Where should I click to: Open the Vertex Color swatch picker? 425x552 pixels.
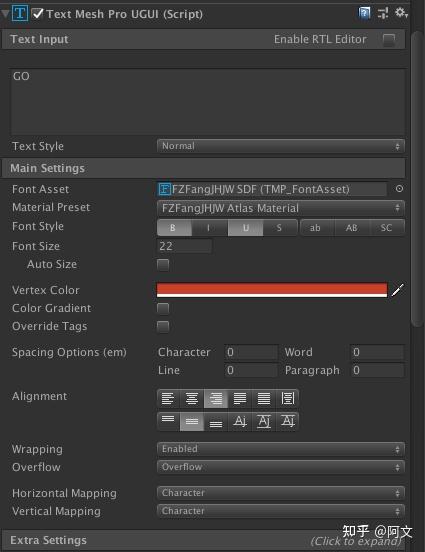point(272,290)
